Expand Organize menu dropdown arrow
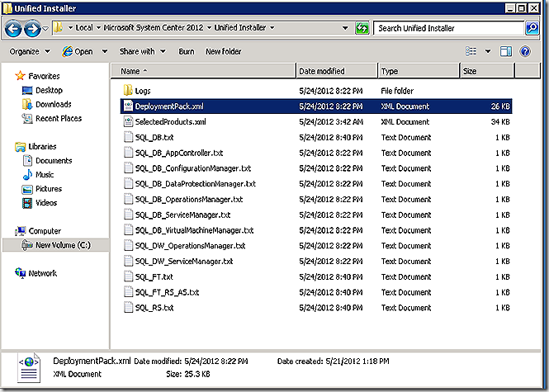The height and width of the screenshot is (392, 549). 47,51
